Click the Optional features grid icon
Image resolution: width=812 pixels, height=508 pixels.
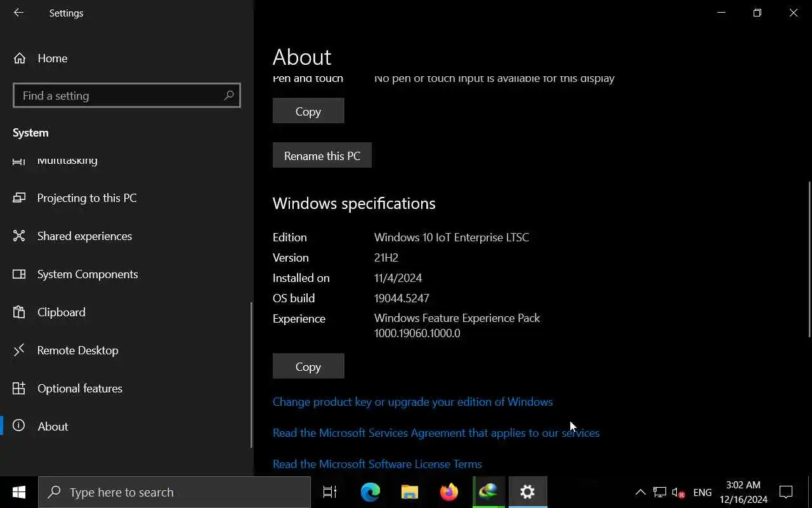(x=19, y=388)
